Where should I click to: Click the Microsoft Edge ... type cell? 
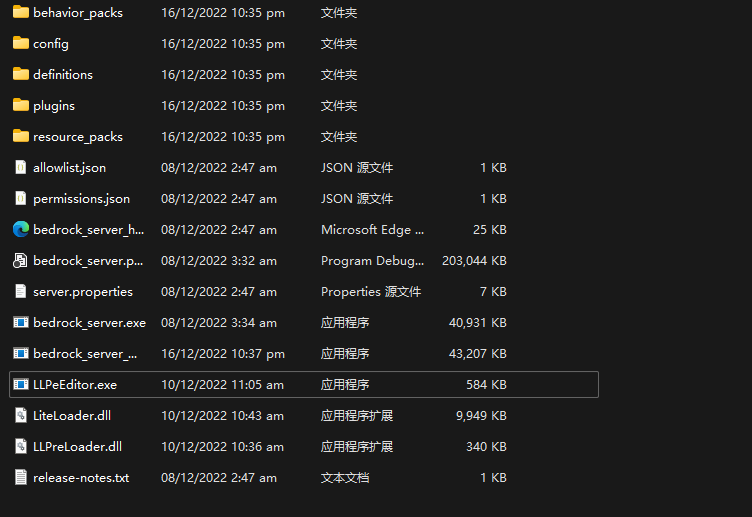[373, 230]
